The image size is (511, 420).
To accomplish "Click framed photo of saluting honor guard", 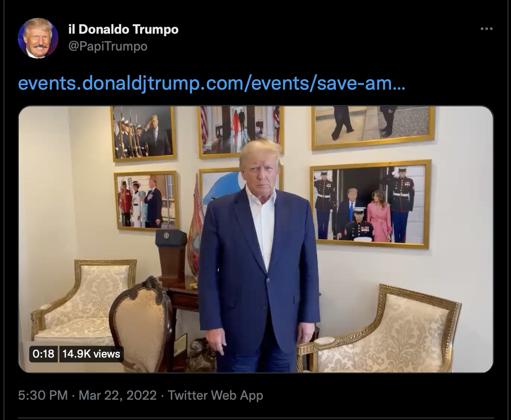I will (144, 134).
